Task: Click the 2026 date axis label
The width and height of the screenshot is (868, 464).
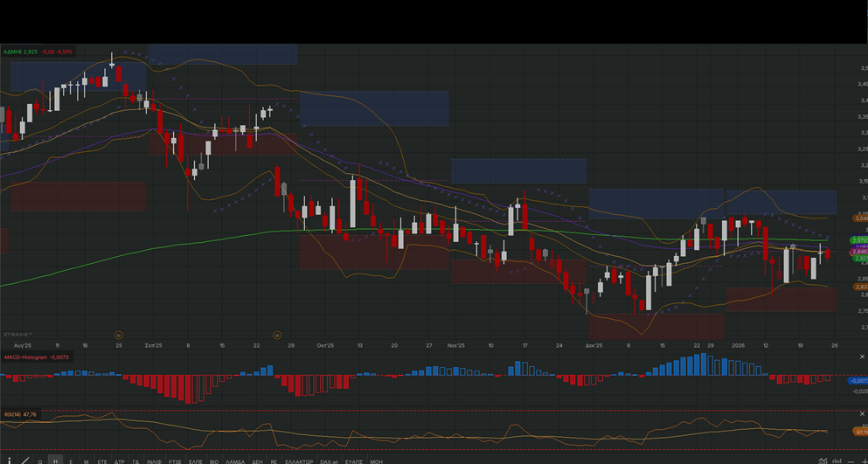Action: coord(739,345)
